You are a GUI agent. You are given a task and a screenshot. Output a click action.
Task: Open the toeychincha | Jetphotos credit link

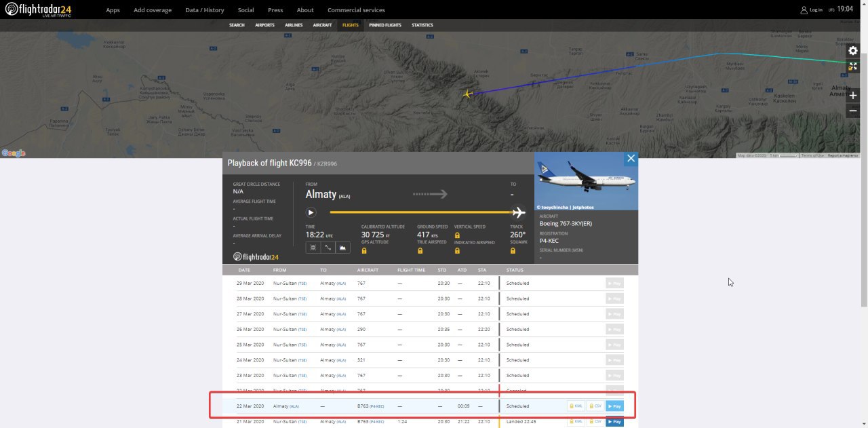coord(566,207)
